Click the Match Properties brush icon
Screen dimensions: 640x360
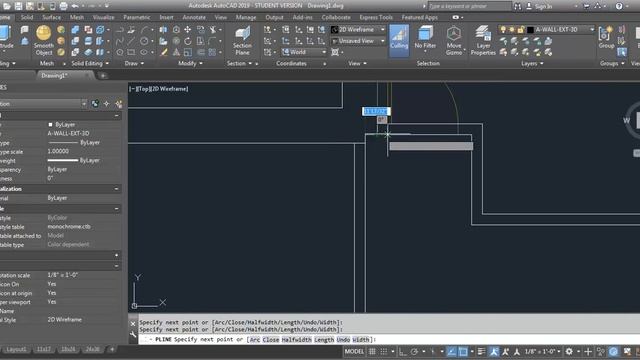164,52
